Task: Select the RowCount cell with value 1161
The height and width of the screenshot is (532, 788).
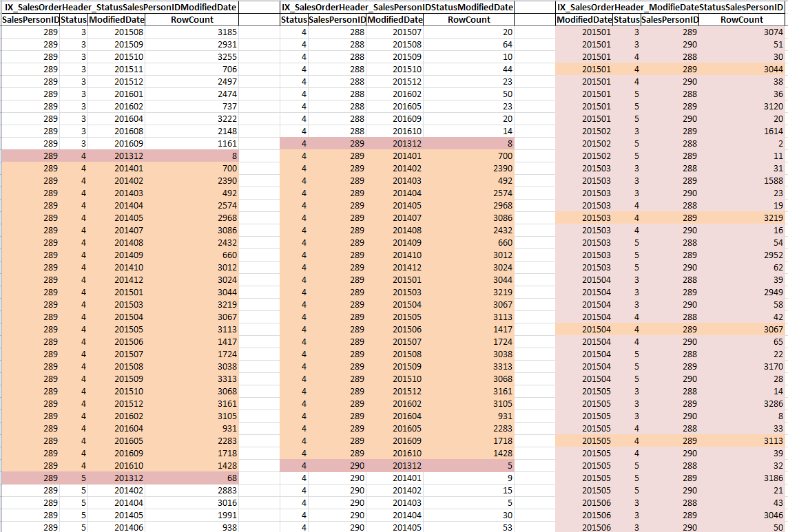Action: (x=191, y=144)
